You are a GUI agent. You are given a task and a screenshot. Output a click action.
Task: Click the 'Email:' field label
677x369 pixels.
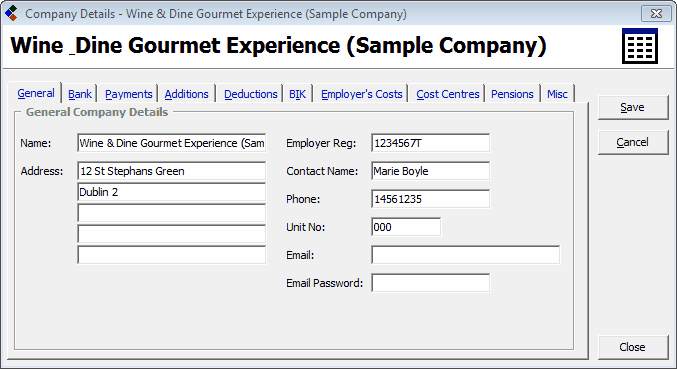point(300,255)
